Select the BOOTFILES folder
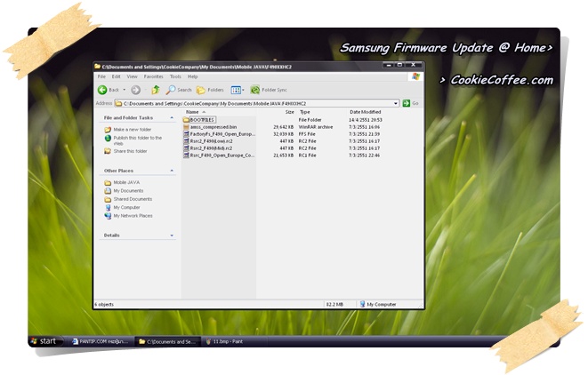The image size is (588, 375). [x=202, y=120]
